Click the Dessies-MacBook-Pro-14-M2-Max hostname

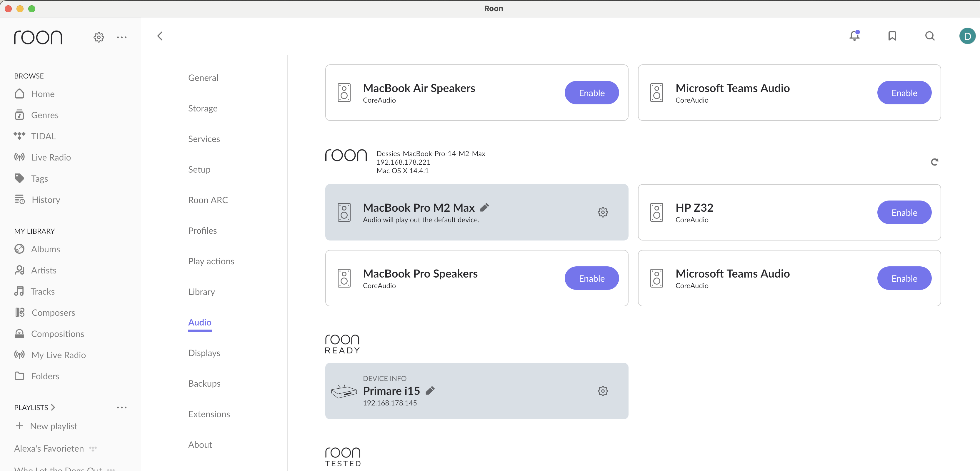(x=431, y=153)
